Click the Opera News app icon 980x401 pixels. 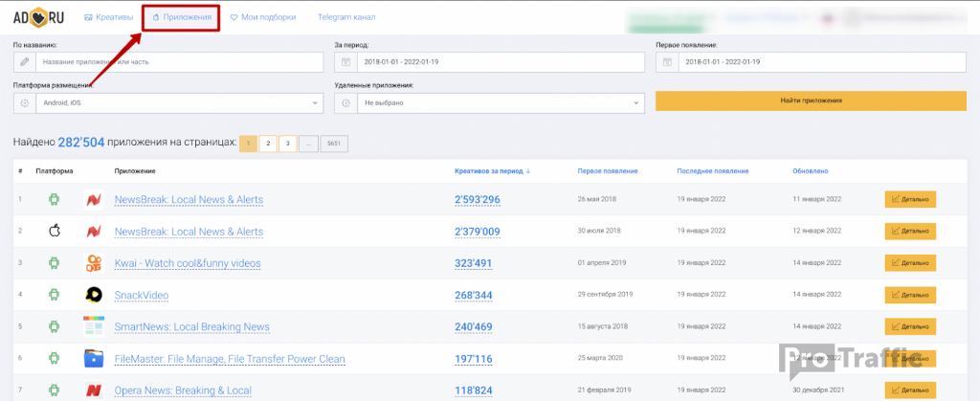[94, 390]
